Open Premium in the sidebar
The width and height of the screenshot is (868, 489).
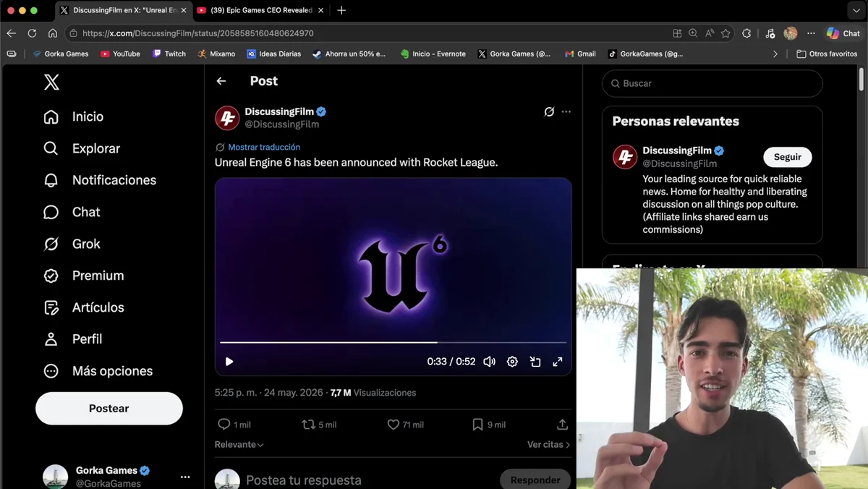[84, 276]
